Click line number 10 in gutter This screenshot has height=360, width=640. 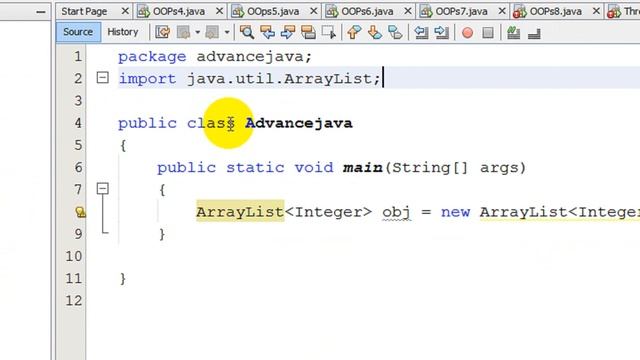click(73, 256)
